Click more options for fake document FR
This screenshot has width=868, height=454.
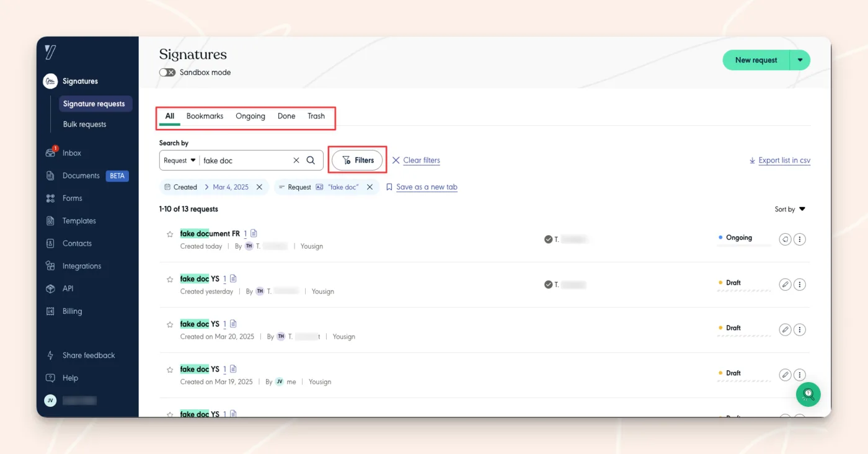pos(800,239)
